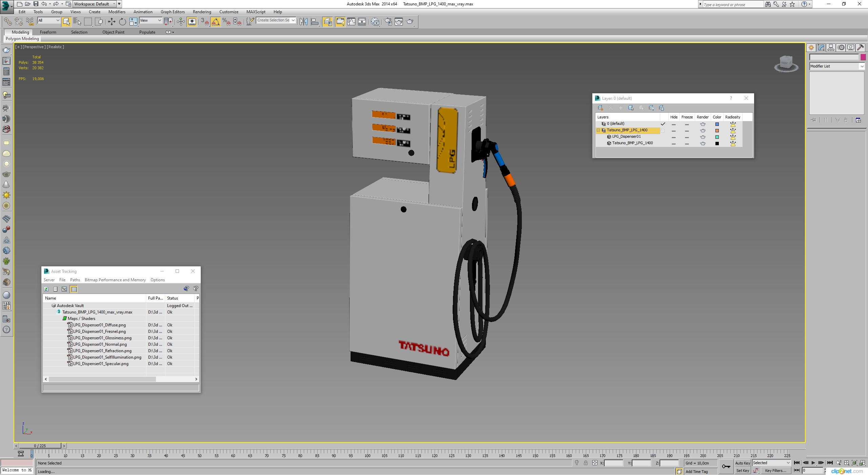The image size is (868, 475).
Task: Open Select by Name dialog
Action: (x=77, y=22)
